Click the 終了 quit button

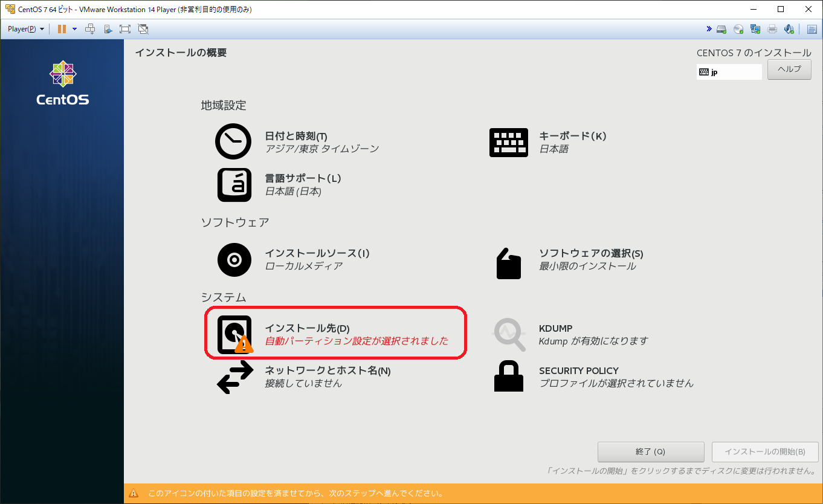(x=651, y=451)
